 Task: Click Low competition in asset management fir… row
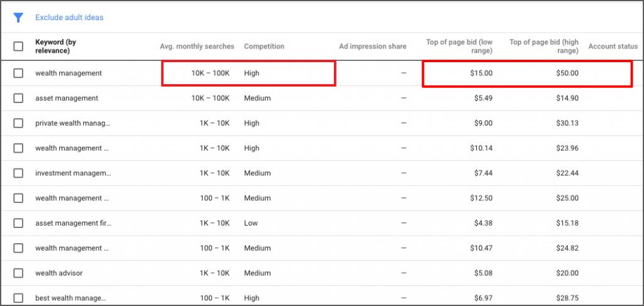[x=251, y=223]
